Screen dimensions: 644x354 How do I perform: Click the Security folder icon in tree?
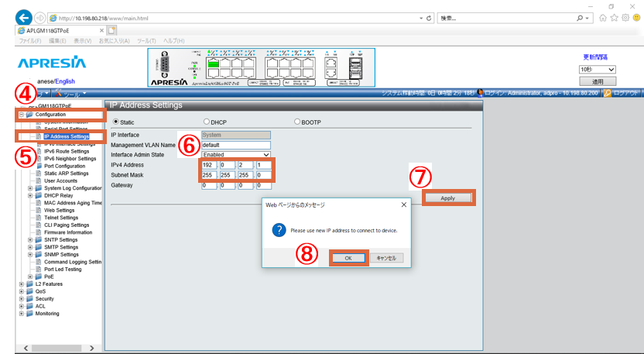point(29,298)
